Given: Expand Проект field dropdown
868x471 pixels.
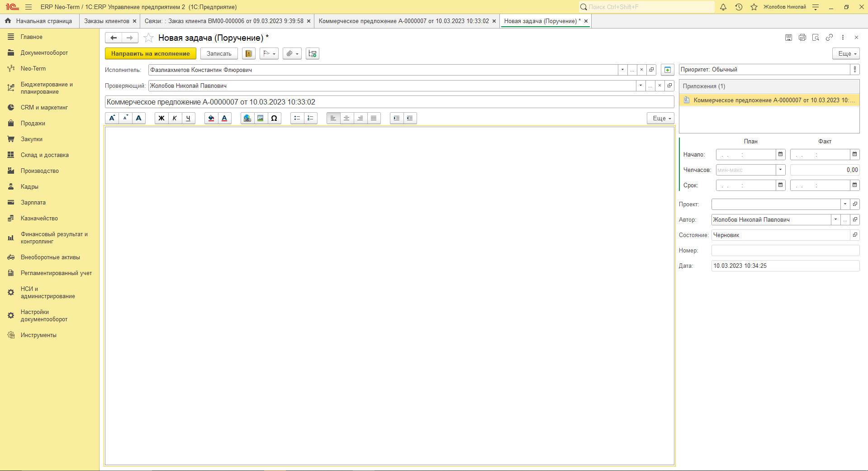Looking at the screenshot, I should (845, 204).
